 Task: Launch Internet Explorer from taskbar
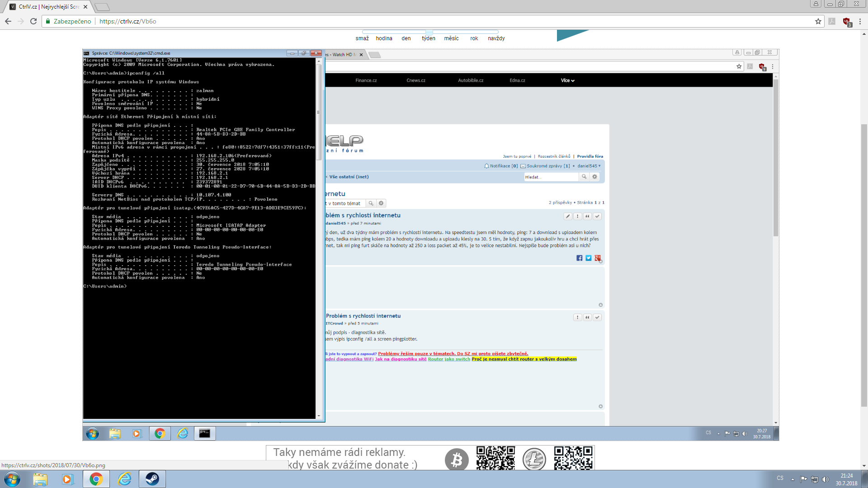pyautogui.click(x=124, y=479)
